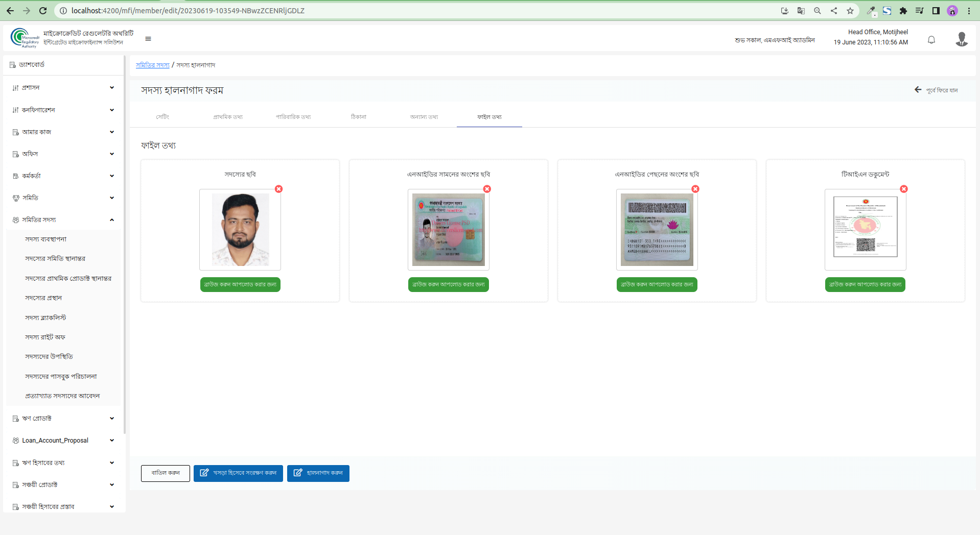Switch to the অন্যান্য তথ্য tab

point(424,117)
